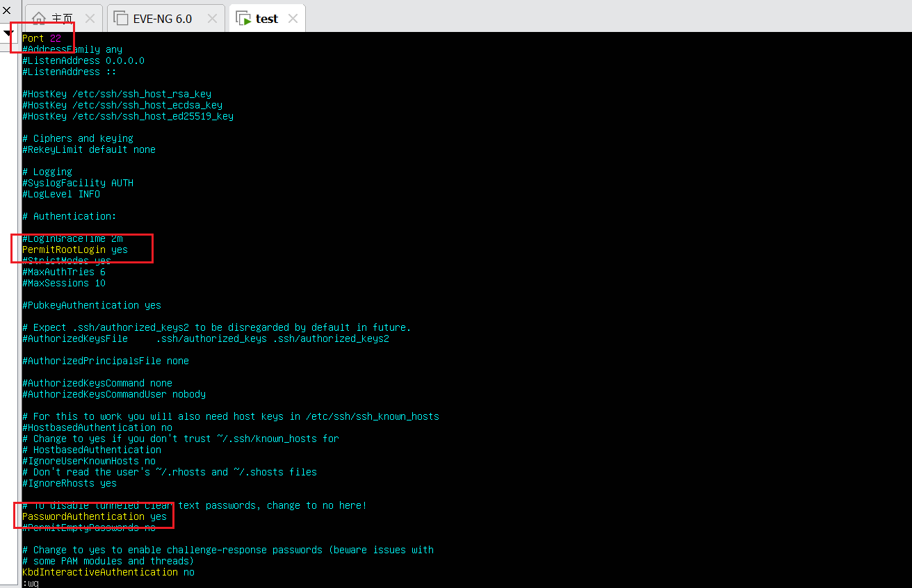
Task: Click the '#StrictModes yes' line
Action: [67, 261]
